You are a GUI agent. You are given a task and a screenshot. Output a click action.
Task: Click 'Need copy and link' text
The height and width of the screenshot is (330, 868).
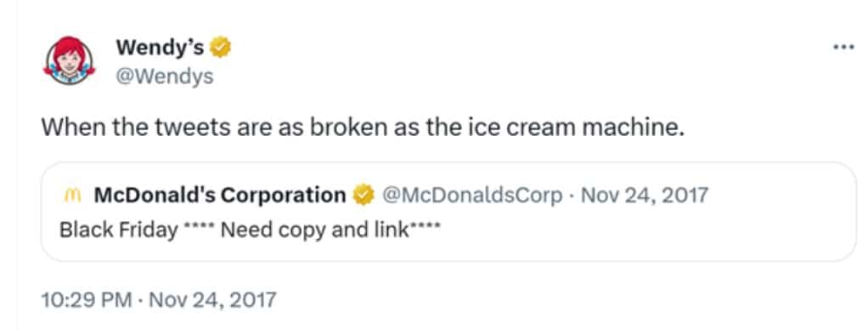315,230
